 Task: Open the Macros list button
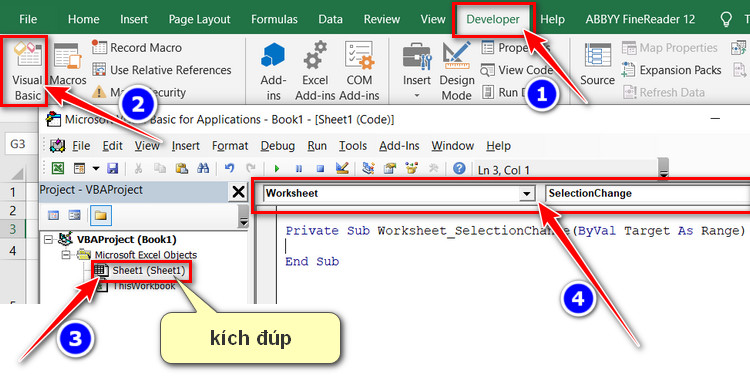[68, 65]
